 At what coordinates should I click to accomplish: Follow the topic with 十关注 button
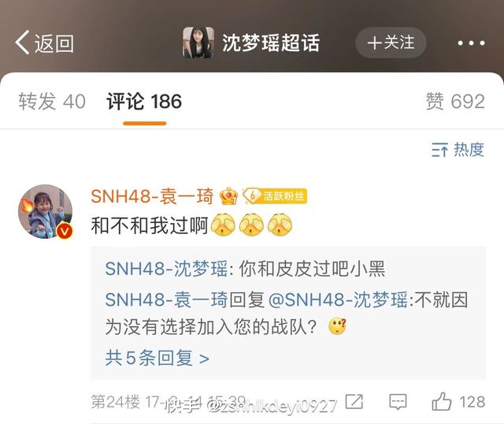tap(391, 43)
